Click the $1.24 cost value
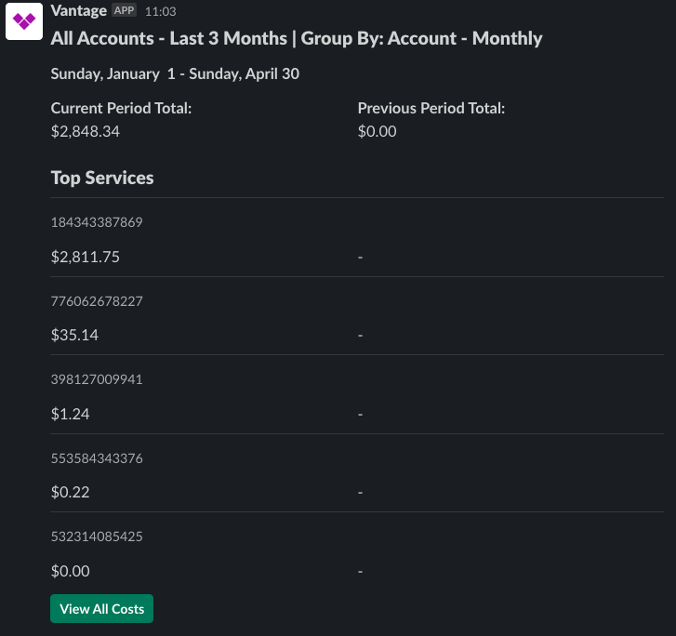This screenshot has height=636, width=676. click(70, 414)
